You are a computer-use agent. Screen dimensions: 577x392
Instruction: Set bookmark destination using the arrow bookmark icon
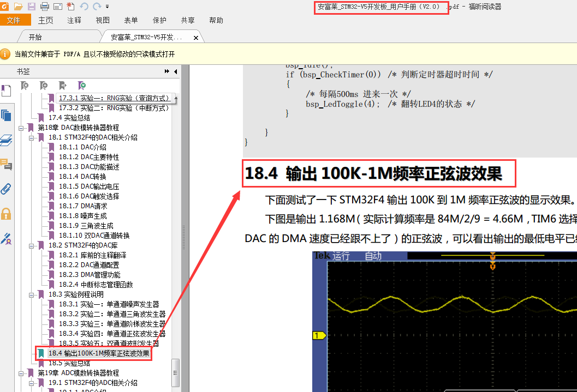[x=63, y=86]
